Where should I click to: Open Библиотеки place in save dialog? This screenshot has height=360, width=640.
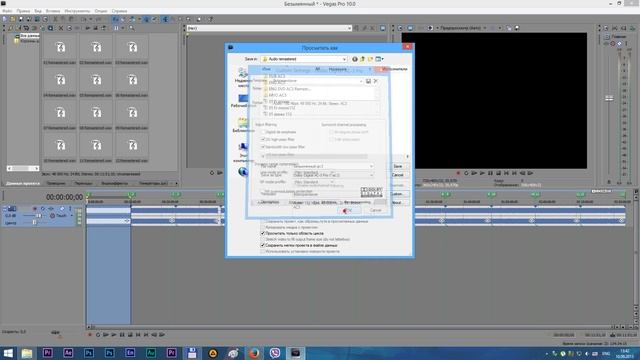point(243,125)
